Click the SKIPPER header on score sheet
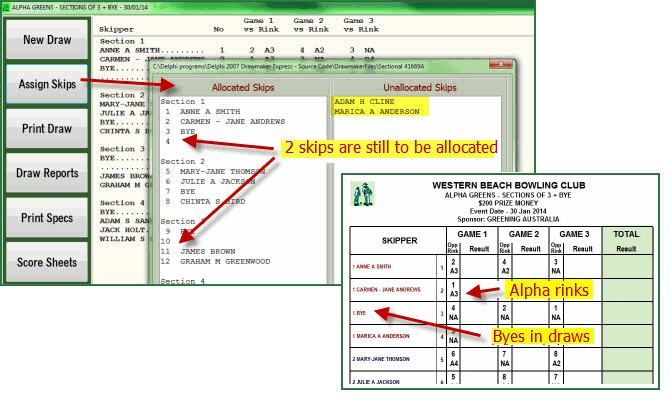The width and height of the screenshot is (670, 398). pos(399,241)
